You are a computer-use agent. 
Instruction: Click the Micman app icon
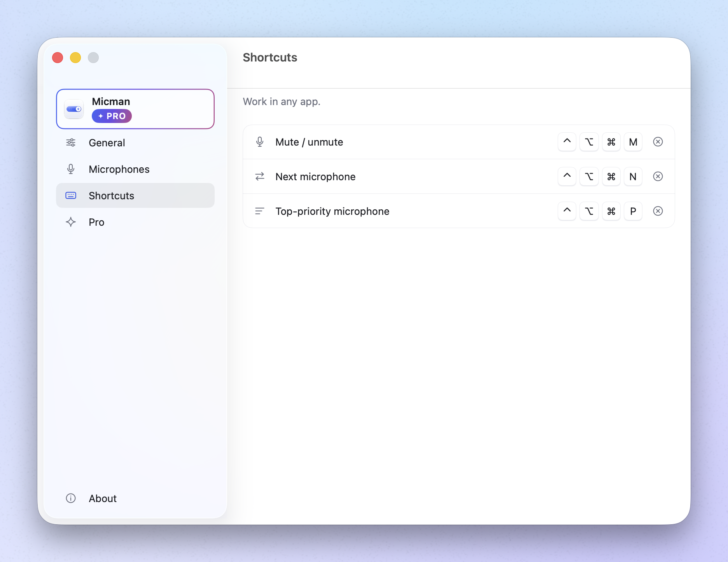tap(74, 109)
